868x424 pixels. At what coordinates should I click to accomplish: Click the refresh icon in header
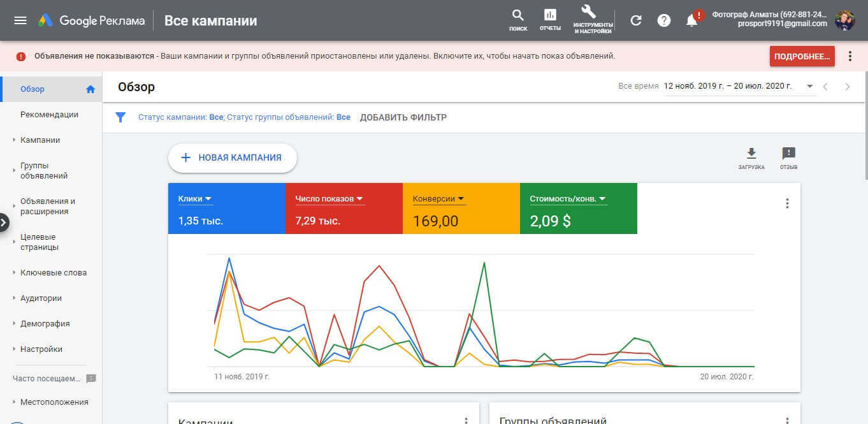coord(635,20)
